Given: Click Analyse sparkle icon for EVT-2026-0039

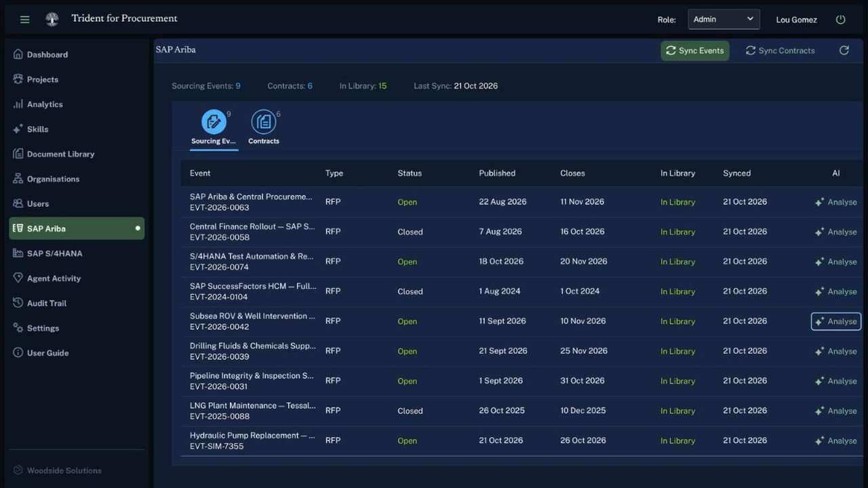Looking at the screenshot, I should [x=820, y=351].
